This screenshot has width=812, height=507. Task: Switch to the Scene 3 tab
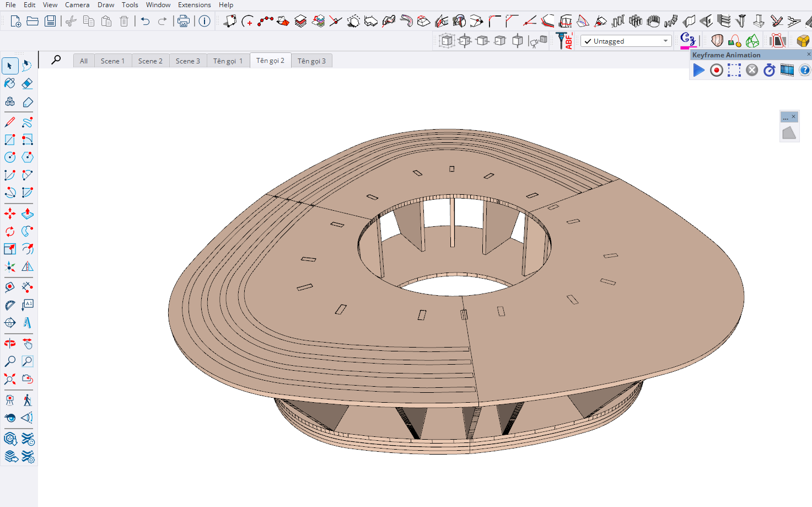click(x=187, y=61)
